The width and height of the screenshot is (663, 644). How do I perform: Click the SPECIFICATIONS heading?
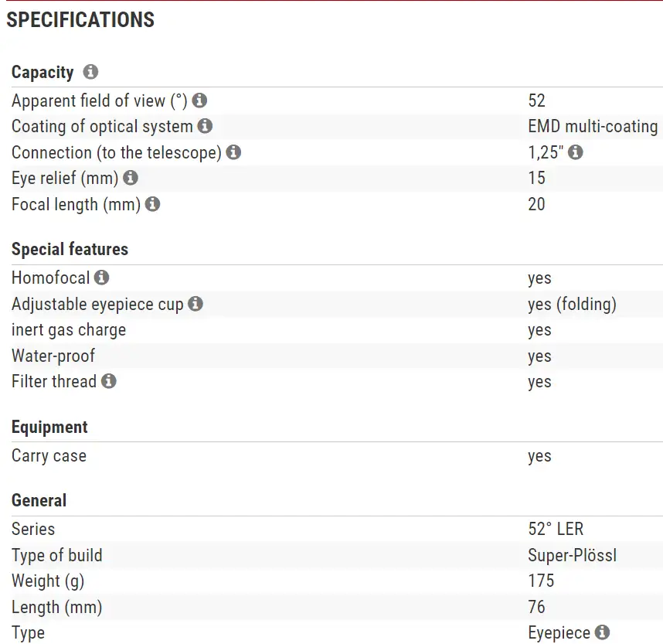[x=80, y=20]
